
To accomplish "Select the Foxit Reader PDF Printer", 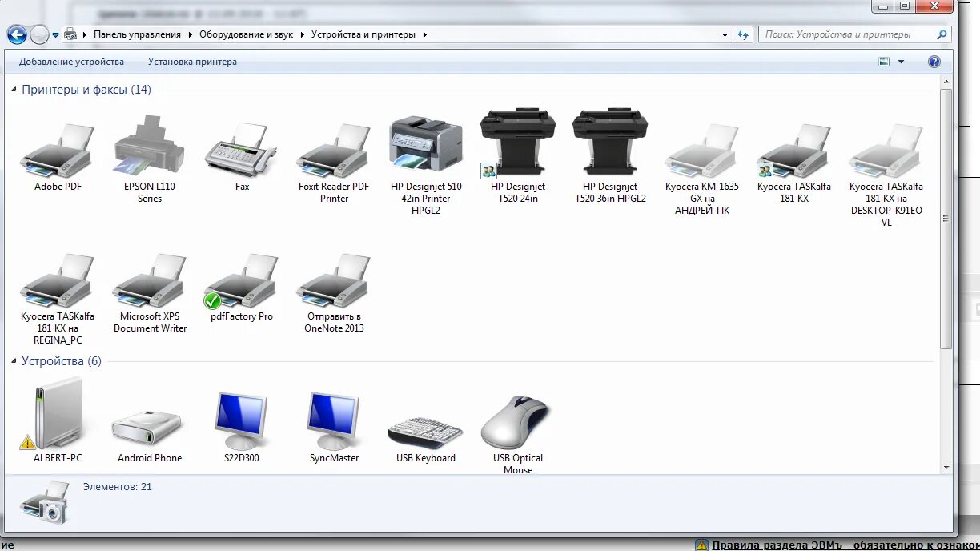I will pos(334,164).
